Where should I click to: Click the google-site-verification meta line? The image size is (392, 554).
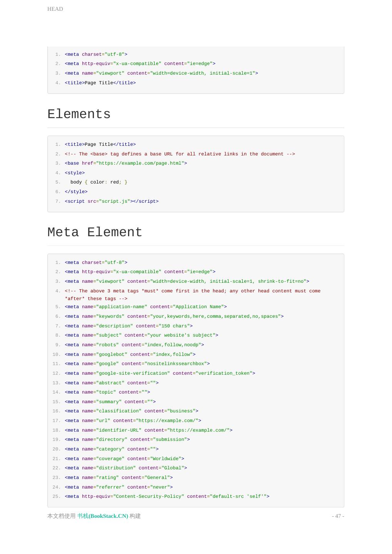click(160, 373)
